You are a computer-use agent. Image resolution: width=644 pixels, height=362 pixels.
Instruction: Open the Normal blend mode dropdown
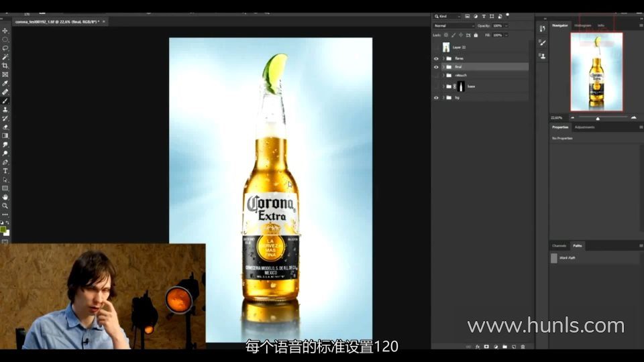(x=454, y=26)
